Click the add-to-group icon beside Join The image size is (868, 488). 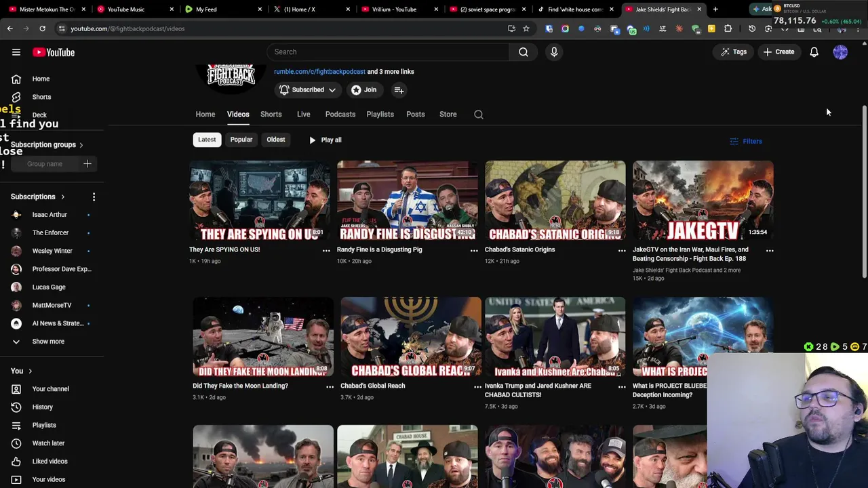(399, 89)
